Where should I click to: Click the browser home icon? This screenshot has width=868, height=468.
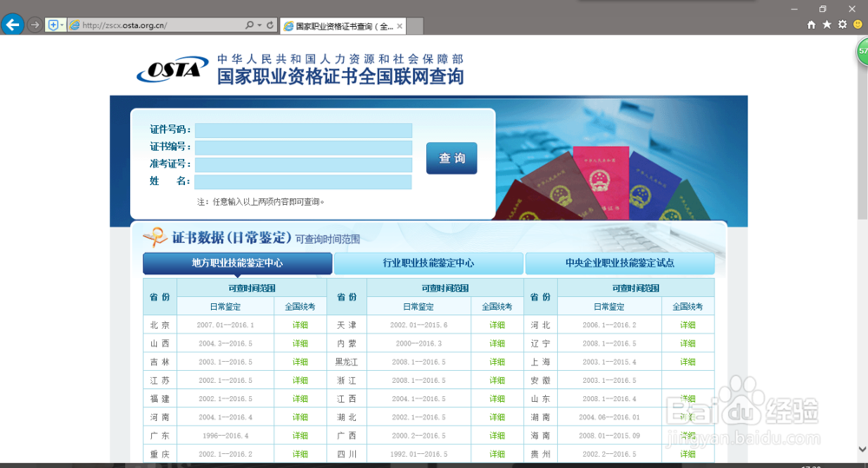pyautogui.click(x=812, y=24)
